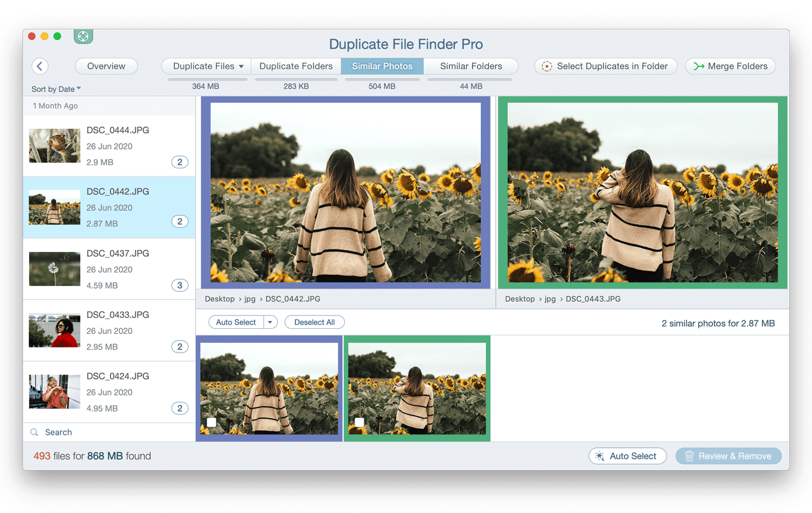This screenshot has width=812, height=513.
Task: Click the 504 MB size bar
Action: pyautogui.click(x=382, y=80)
